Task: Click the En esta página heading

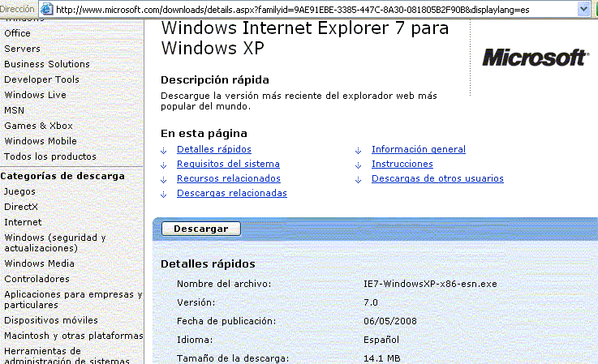Action: click(204, 134)
